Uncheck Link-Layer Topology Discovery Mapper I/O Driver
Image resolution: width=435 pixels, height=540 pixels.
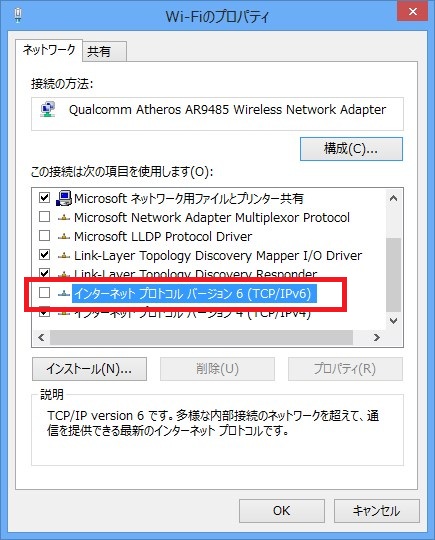[x=44, y=255]
